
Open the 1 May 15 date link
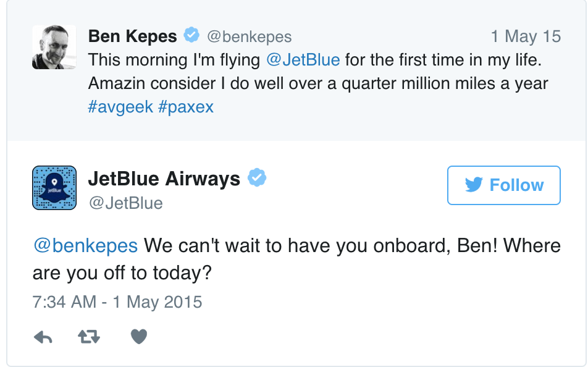(526, 36)
